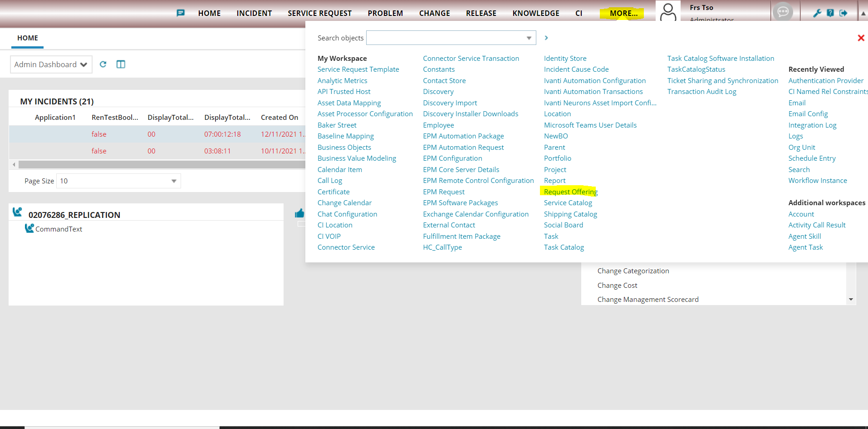Screen dimensions: 868x429
Task: Switch to the HOME tab
Action: [28, 38]
